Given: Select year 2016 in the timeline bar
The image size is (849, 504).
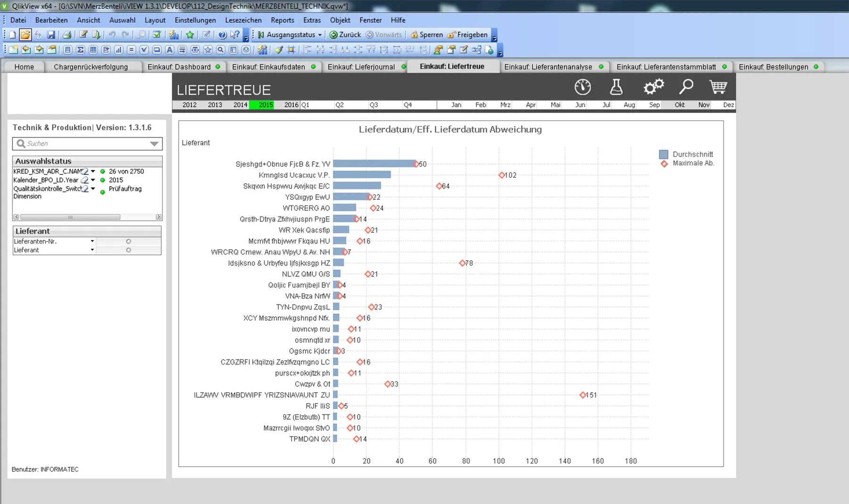Looking at the screenshot, I should tap(291, 105).
